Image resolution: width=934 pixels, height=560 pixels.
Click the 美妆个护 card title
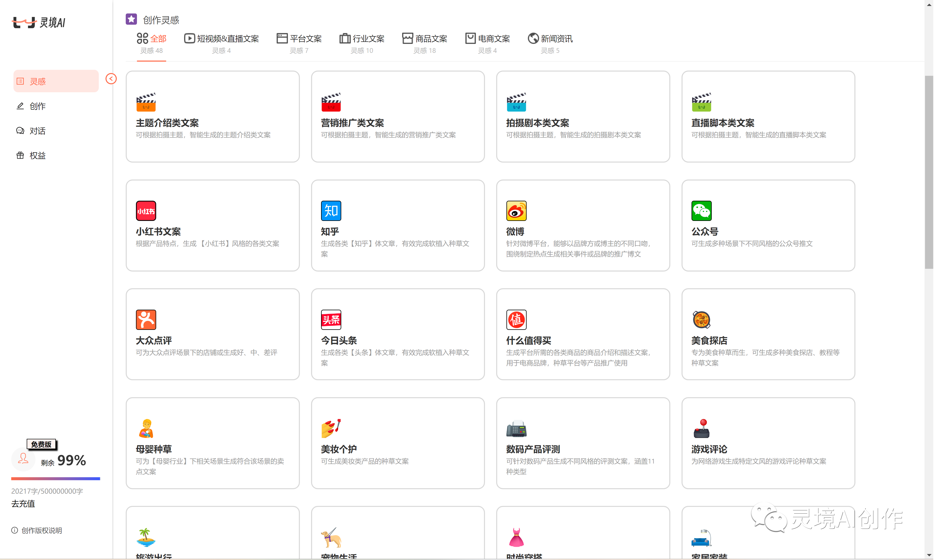click(339, 449)
